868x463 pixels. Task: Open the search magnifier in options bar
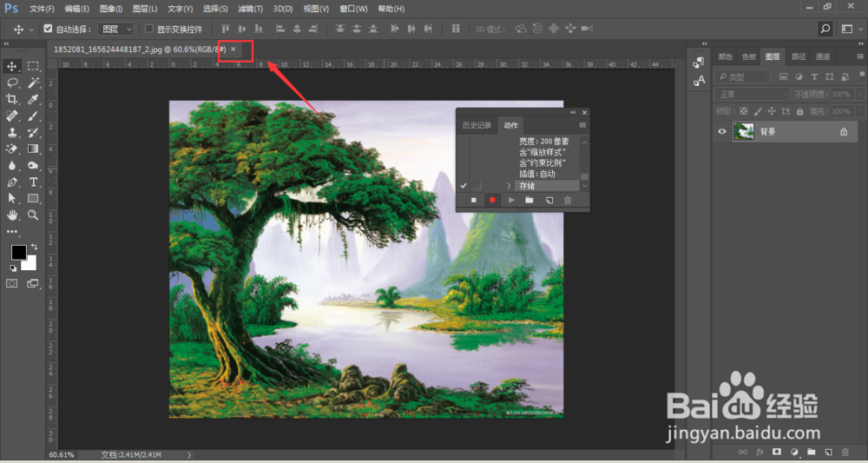click(x=825, y=29)
